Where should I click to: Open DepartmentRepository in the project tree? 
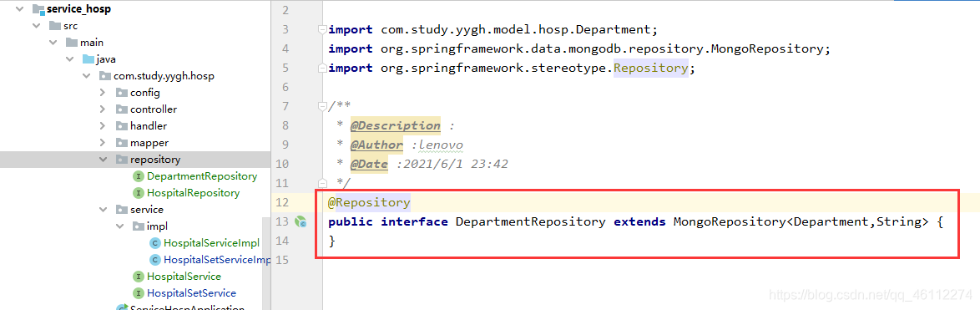(202, 176)
